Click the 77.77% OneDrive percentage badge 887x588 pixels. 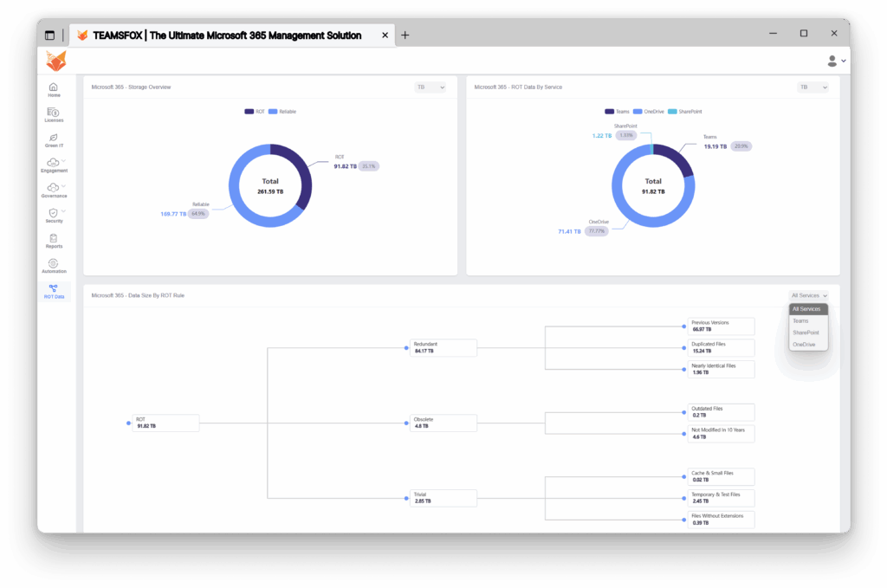pos(596,231)
